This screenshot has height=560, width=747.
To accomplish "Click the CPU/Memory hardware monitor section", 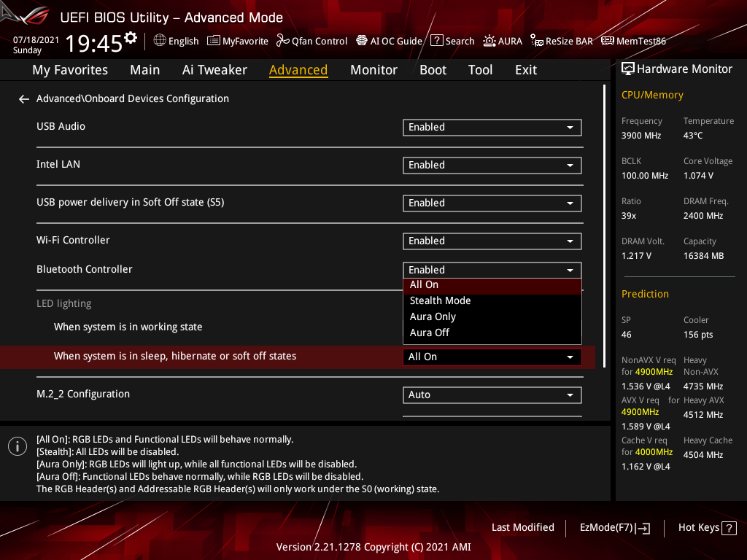I will coord(651,95).
